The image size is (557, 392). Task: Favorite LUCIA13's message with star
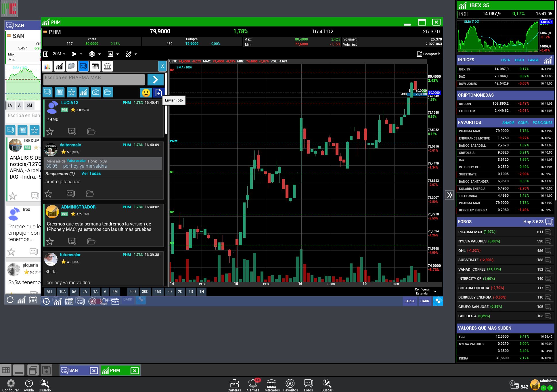coord(50,132)
